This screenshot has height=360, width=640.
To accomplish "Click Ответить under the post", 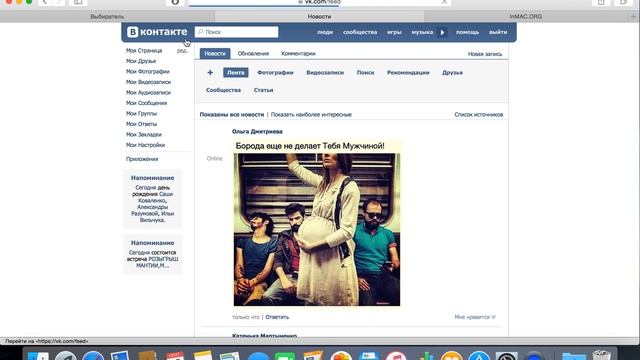I will click(277, 317).
